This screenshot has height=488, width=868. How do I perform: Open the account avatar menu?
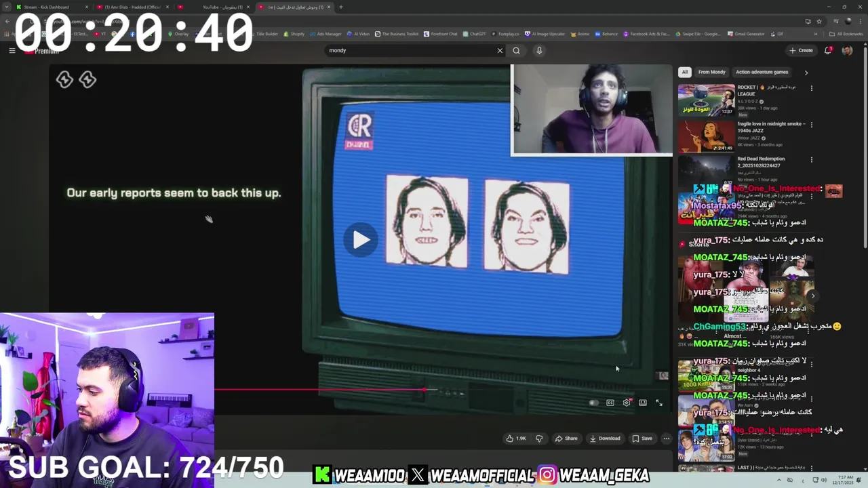(847, 50)
